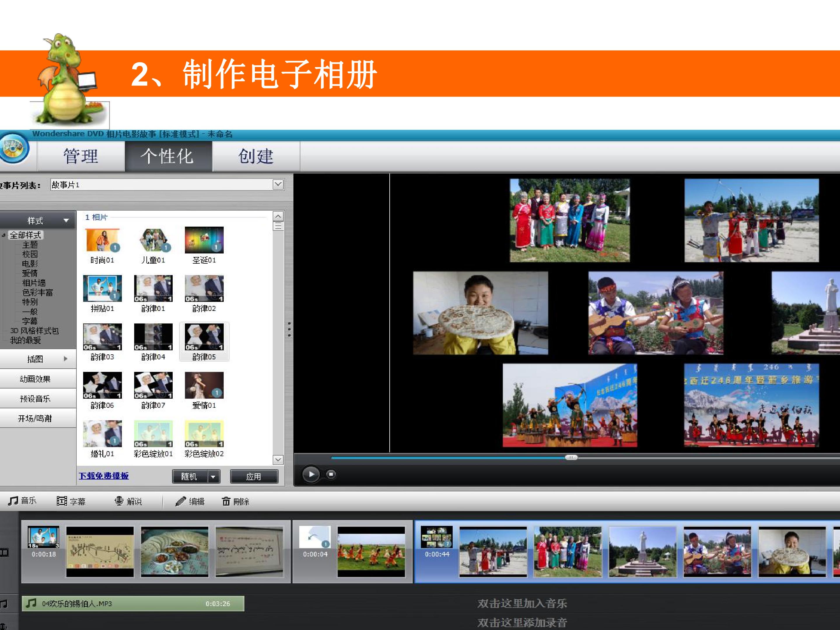Collapse the 全部样式 tree node
The width and height of the screenshot is (840, 630).
pos(3,235)
